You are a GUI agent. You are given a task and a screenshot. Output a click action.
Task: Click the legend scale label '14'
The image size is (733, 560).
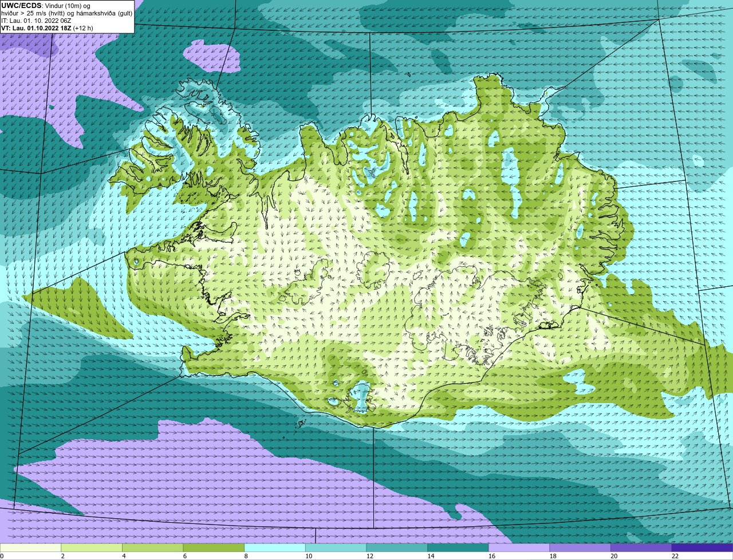[x=431, y=556]
